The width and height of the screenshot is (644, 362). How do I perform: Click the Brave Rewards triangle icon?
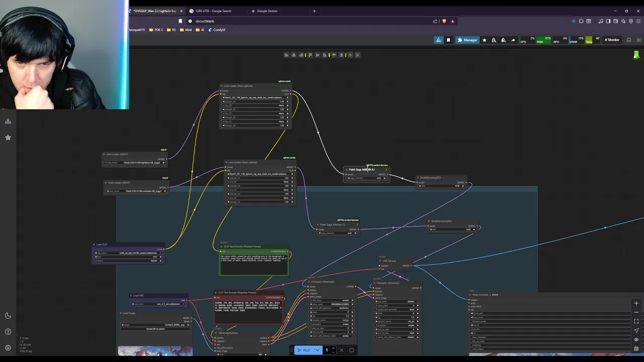coord(452,21)
